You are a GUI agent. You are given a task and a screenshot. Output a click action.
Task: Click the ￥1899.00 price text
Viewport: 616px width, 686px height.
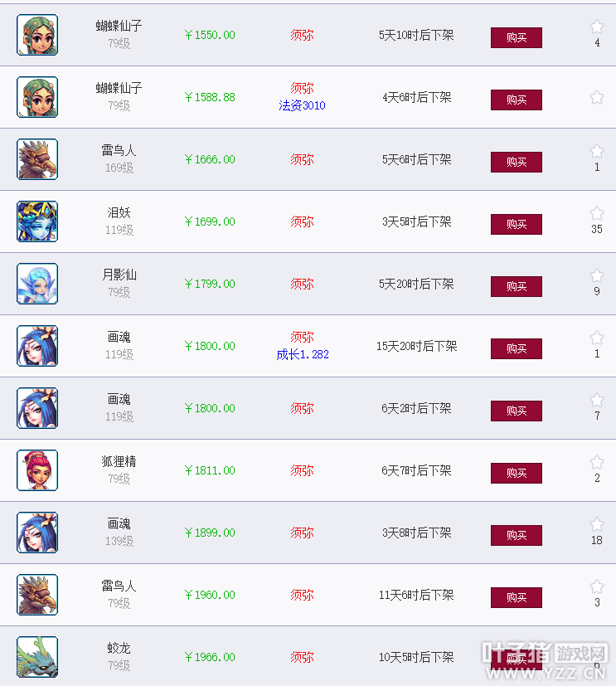pyautogui.click(x=210, y=533)
